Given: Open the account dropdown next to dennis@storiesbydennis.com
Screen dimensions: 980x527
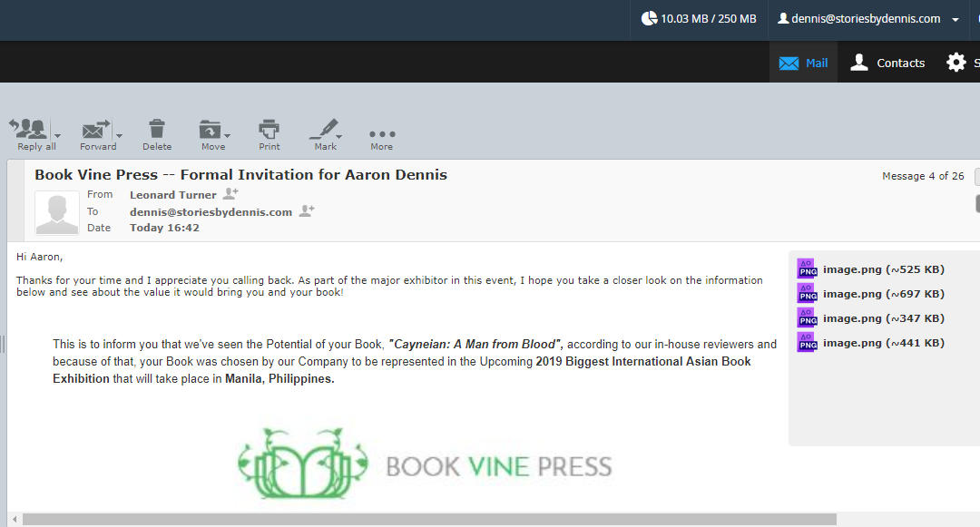Looking at the screenshot, I should point(955,19).
